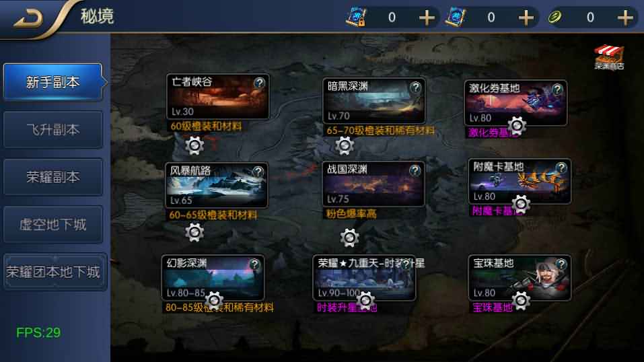
Task: Click the help icon on 幻影深渊
Action: [254, 264]
